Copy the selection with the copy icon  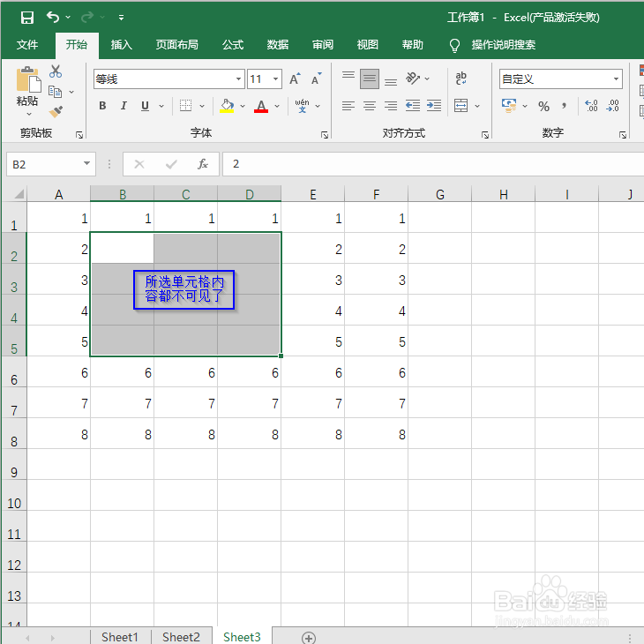[x=56, y=92]
